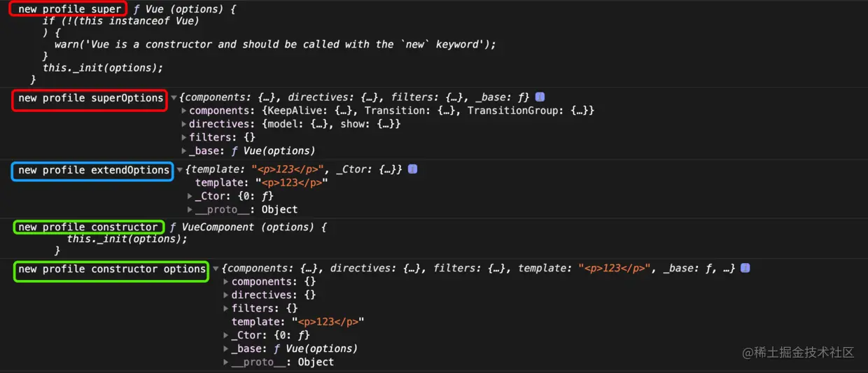Expand _Ctor: {0: ƒ} under extendOptions
This screenshot has height=373, width=868.
[x=190, y=196]
